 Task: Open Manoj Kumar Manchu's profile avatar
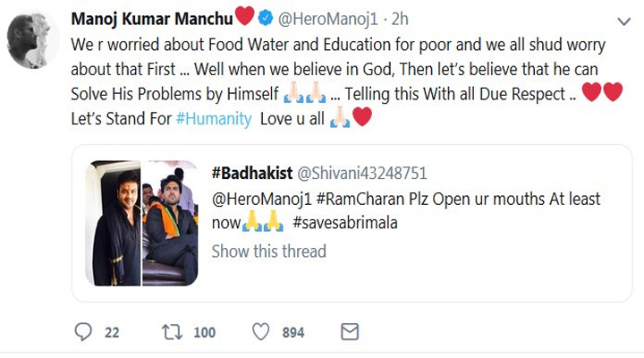point(34,39)
